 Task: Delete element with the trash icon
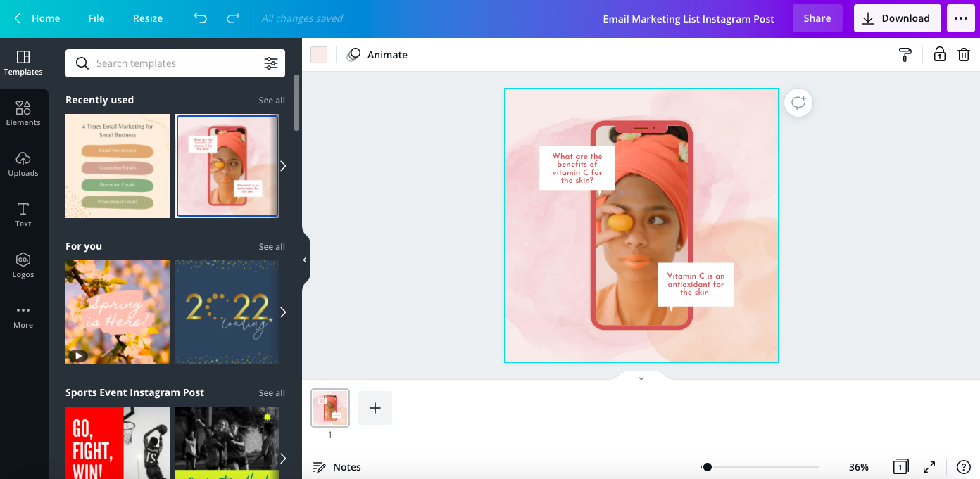tap(964, 55)
